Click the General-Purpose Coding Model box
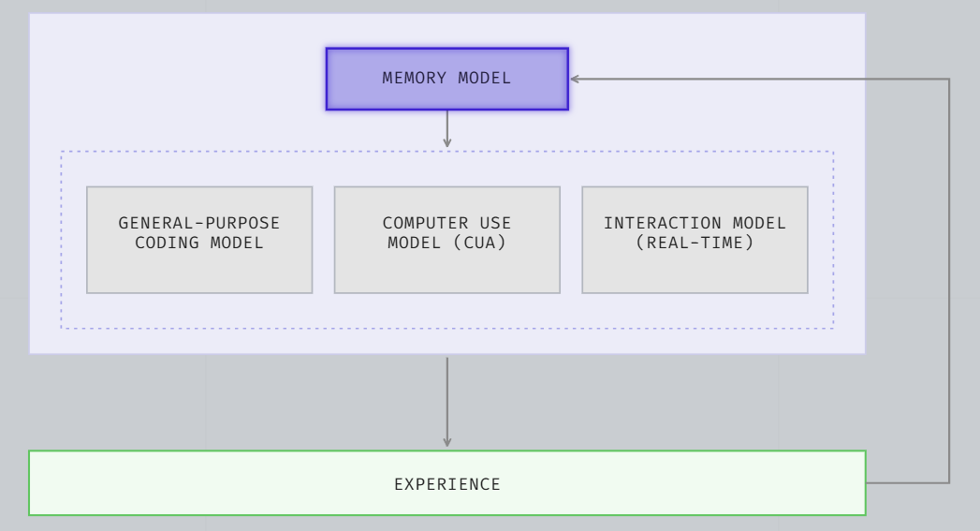Viewport: 980px width, 531px height. tap(199, 240)
